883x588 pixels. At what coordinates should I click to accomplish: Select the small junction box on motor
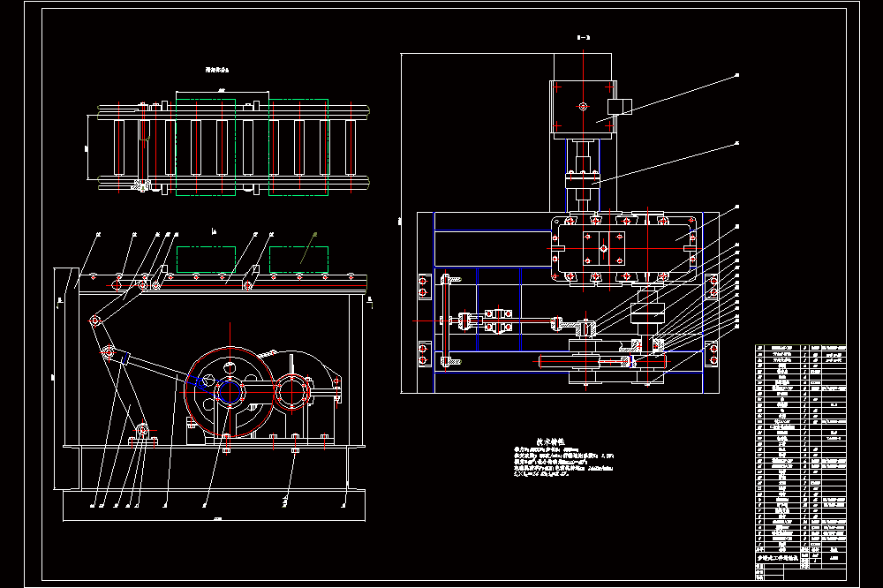[x=620, y=107]
